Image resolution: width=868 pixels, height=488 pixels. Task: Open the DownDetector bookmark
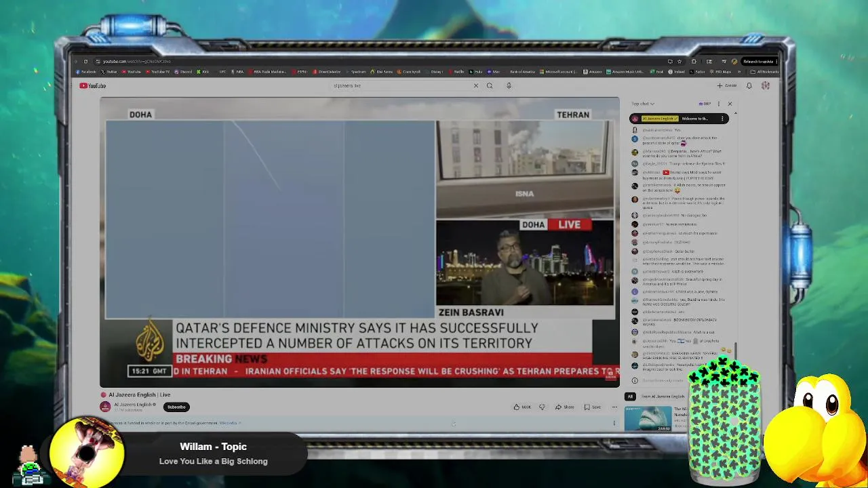point(327,72)
